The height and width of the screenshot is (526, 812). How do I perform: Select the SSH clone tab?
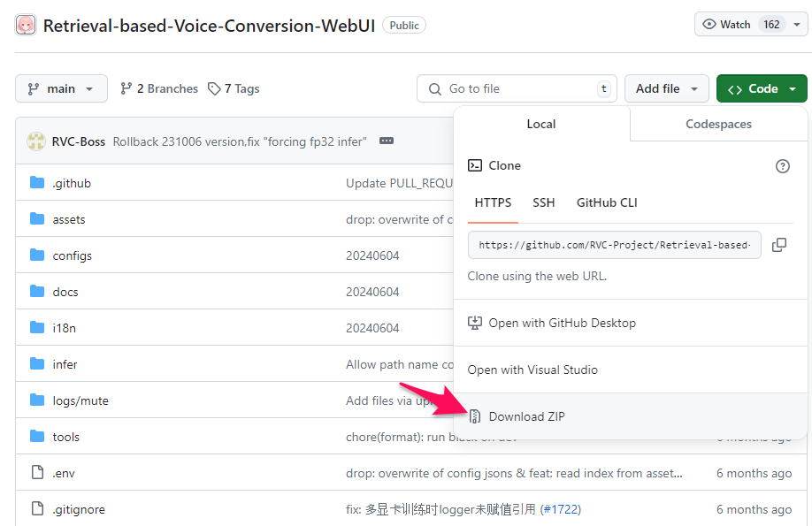coord(544,202)
